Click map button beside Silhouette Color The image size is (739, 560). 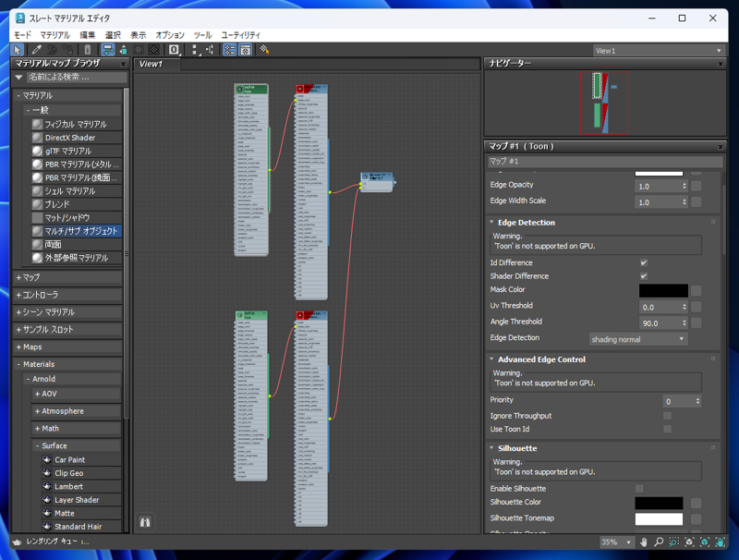coord(697,504)
